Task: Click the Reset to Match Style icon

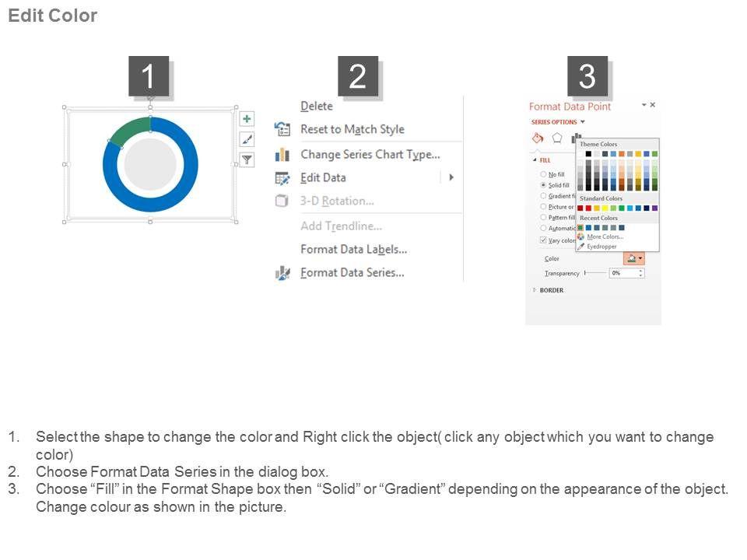Action: (x=282, y=129)
